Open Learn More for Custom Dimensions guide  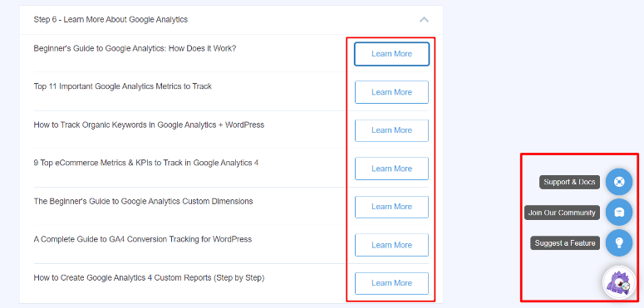[x=391, y=207]
